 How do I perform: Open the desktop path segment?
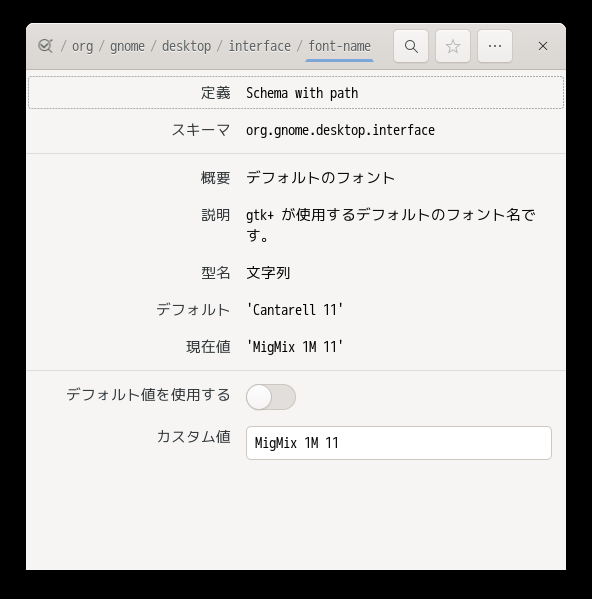(186, 46)
